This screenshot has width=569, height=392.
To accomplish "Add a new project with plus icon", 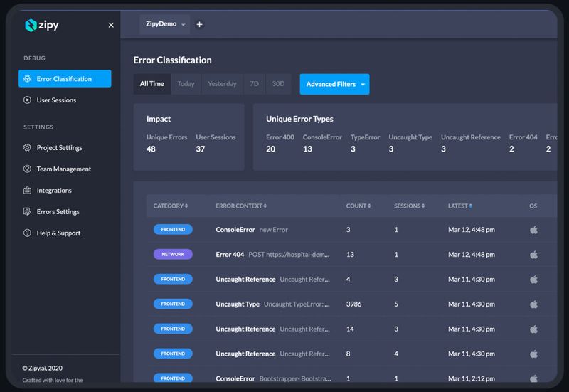I will 199,24.
